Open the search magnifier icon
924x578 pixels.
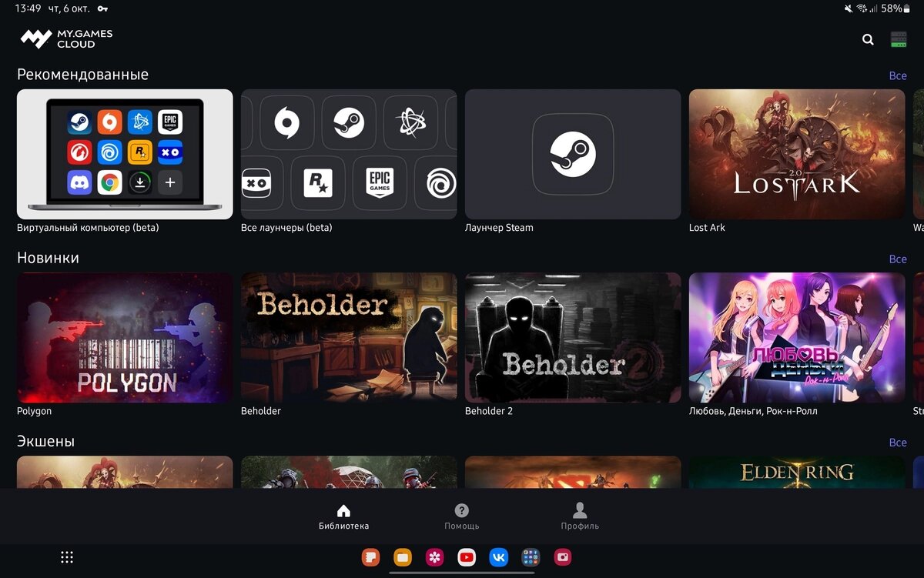pos(868,39)
